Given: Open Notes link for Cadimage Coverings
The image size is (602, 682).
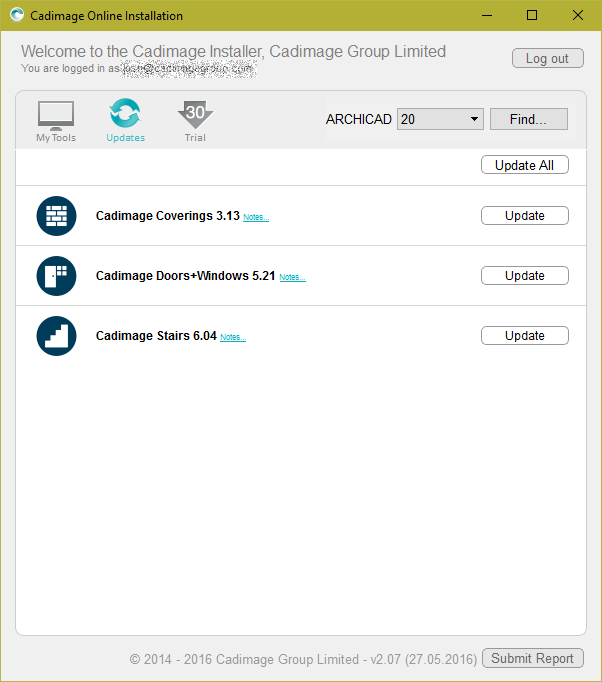Looking at the screenshot, I should pos(255,217).
